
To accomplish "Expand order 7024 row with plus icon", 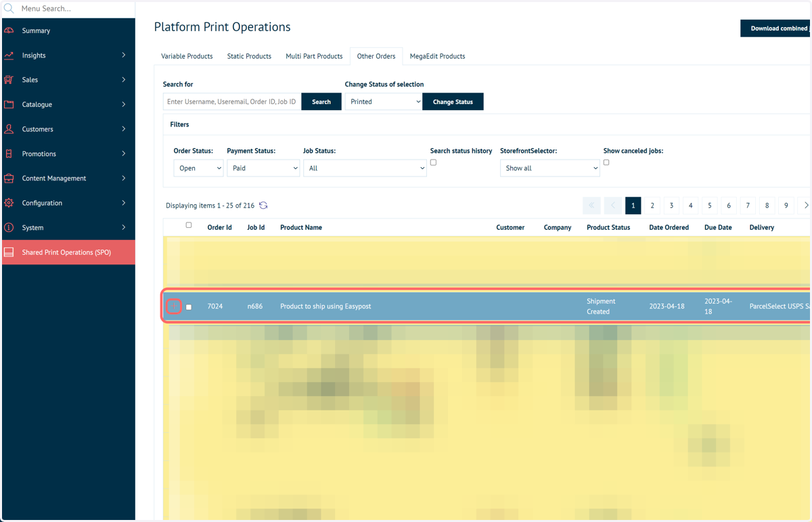I will point(174,306).
